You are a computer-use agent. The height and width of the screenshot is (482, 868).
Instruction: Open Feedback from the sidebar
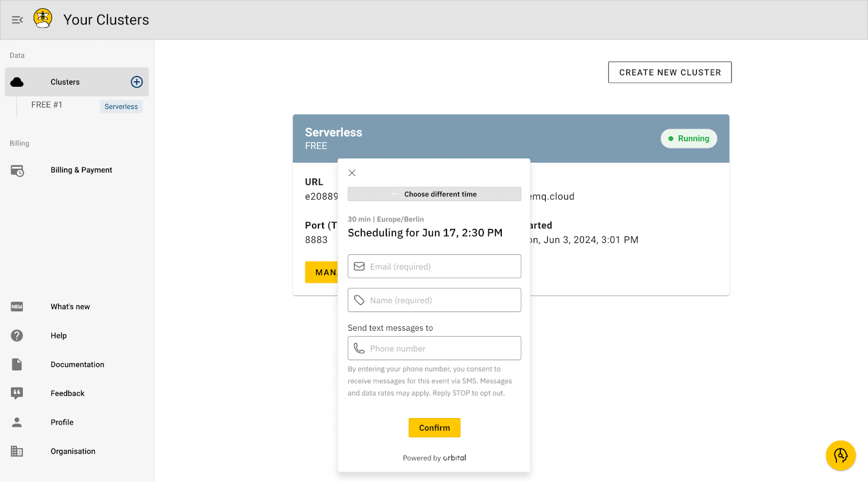point(68,394)
